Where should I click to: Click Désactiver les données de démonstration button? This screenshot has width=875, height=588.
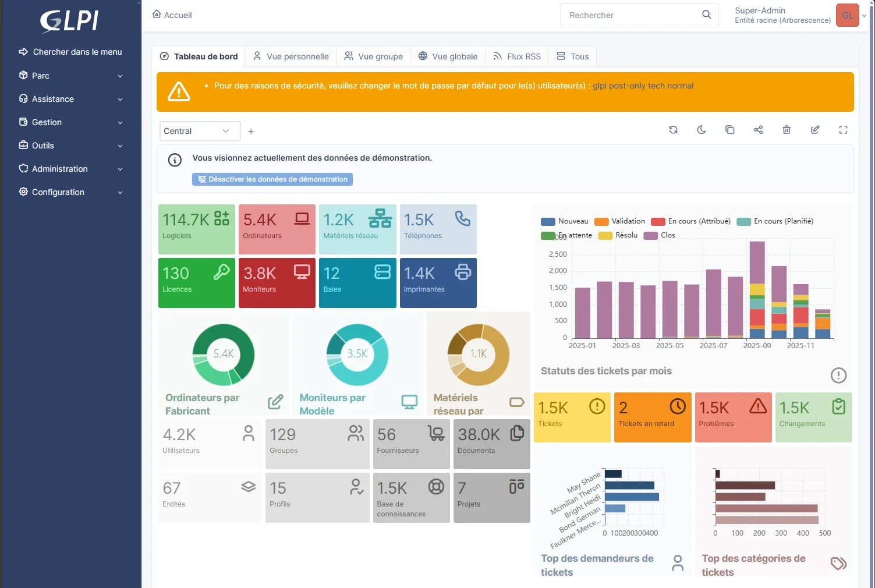tap(272, 179)
